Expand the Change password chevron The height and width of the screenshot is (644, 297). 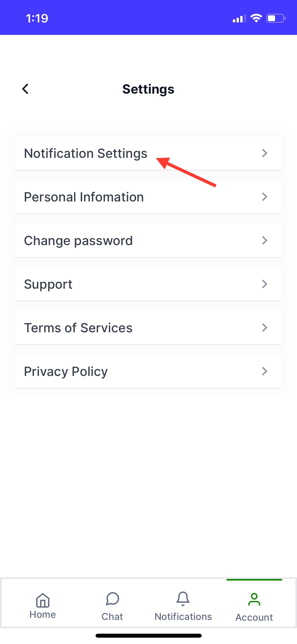point(265,240)
